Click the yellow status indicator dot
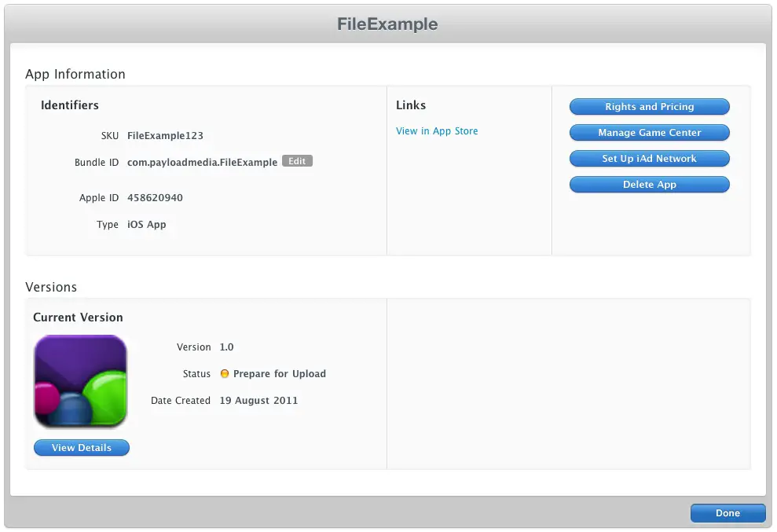 225,374
